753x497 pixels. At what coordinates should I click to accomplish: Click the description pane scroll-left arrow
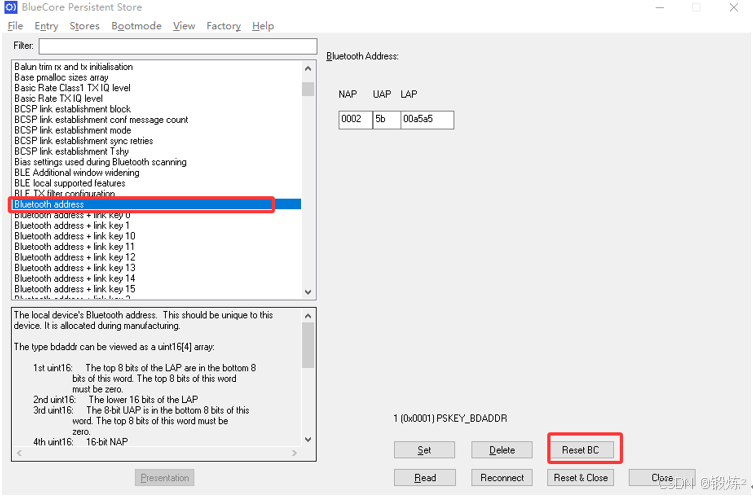pyautogui.click(x=19, y=453)
